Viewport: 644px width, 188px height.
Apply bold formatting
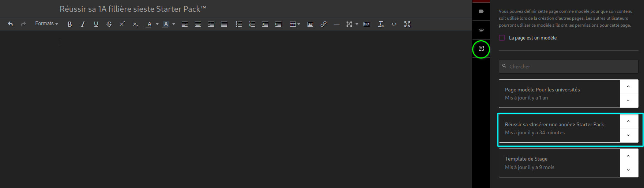click(69, 24)
